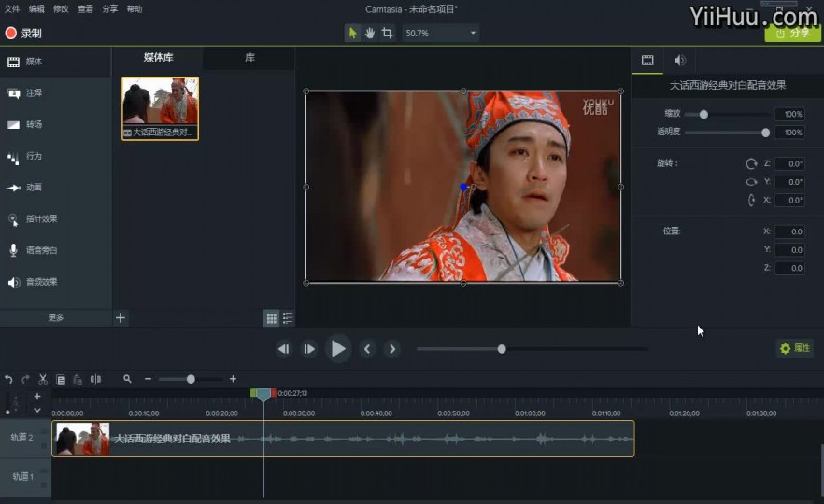Image resolution: width=824 pixels, height=504 pixels.
Task: Open the 修改 menu
Action: click(61, 9)
